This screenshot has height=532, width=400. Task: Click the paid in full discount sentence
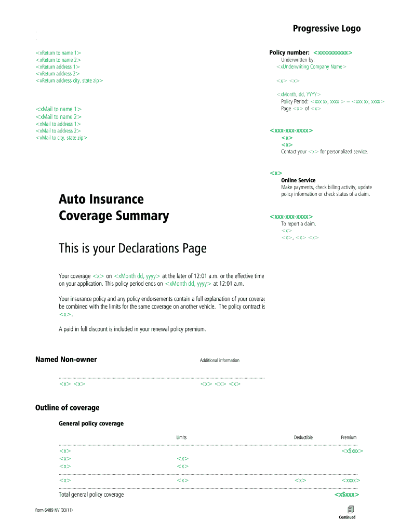click(132, 329)
